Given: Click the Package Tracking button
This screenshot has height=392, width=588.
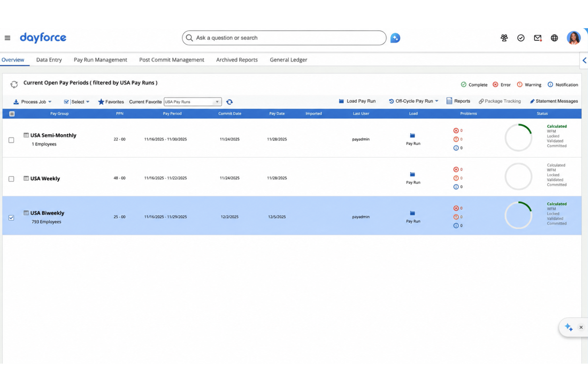Looking at the screenshot, I should pyautogui.click(x=499, y=101).
